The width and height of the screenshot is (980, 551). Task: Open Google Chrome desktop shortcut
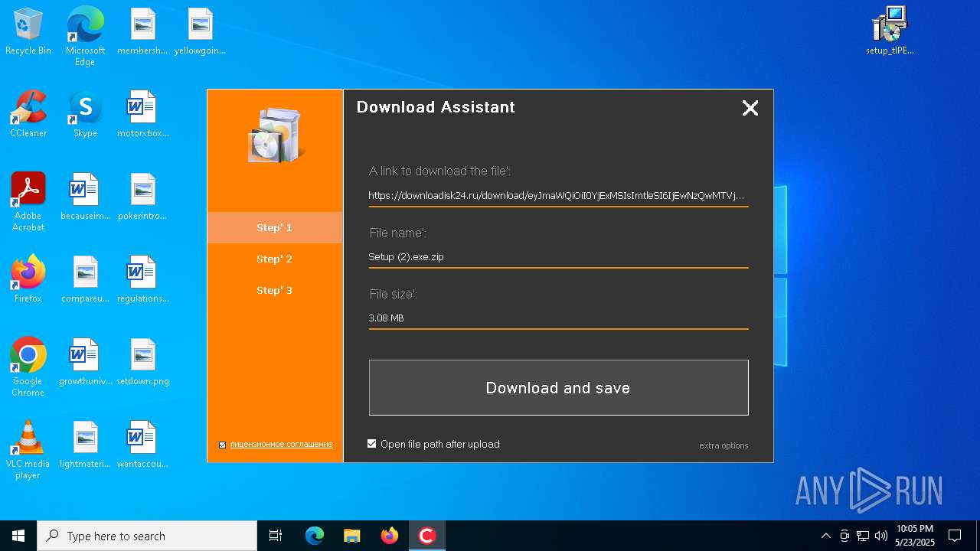click(x=28, y=367)
